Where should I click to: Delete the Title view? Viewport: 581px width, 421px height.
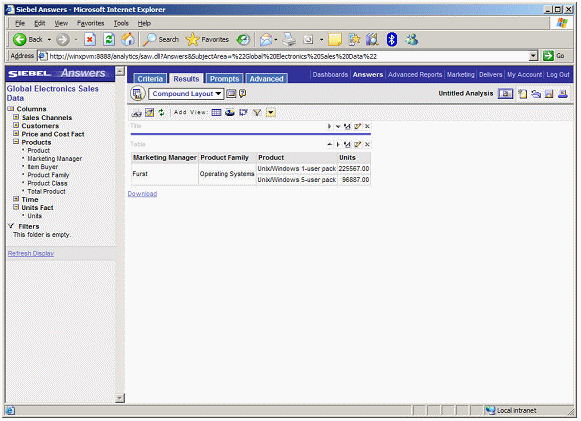click(x=367, y=127)
